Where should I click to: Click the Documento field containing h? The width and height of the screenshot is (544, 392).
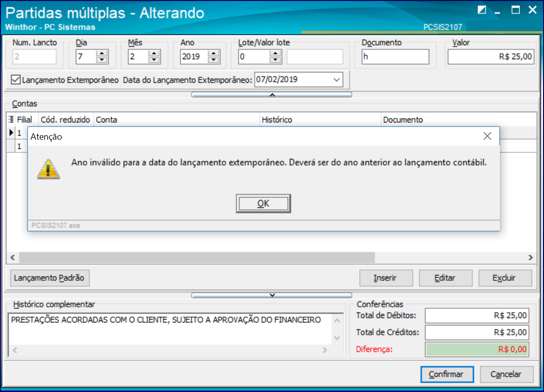tap(395, 56)
